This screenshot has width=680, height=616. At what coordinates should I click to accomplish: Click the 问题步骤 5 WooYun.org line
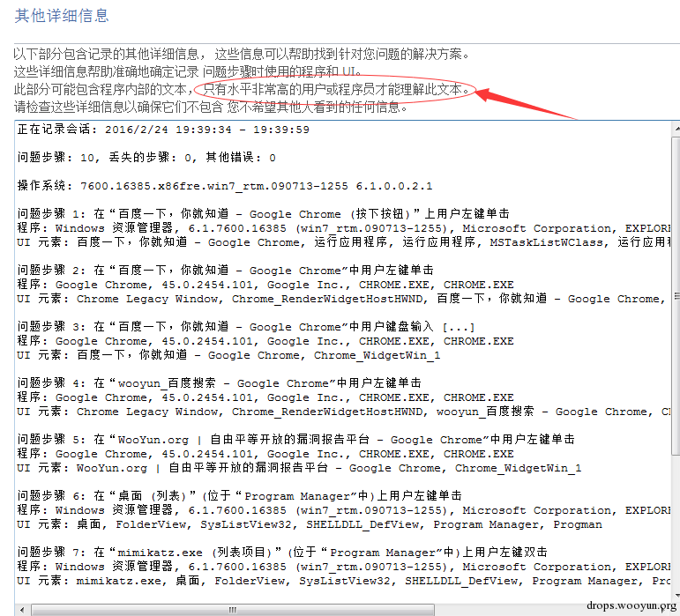(295, 440)
